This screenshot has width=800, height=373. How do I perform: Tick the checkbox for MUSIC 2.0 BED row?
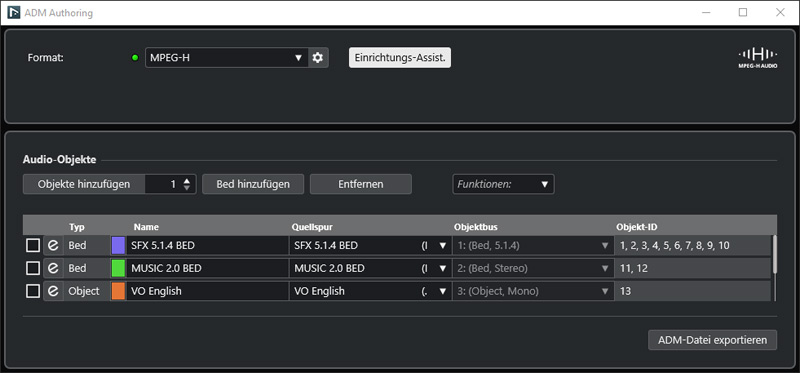(33, 268)
